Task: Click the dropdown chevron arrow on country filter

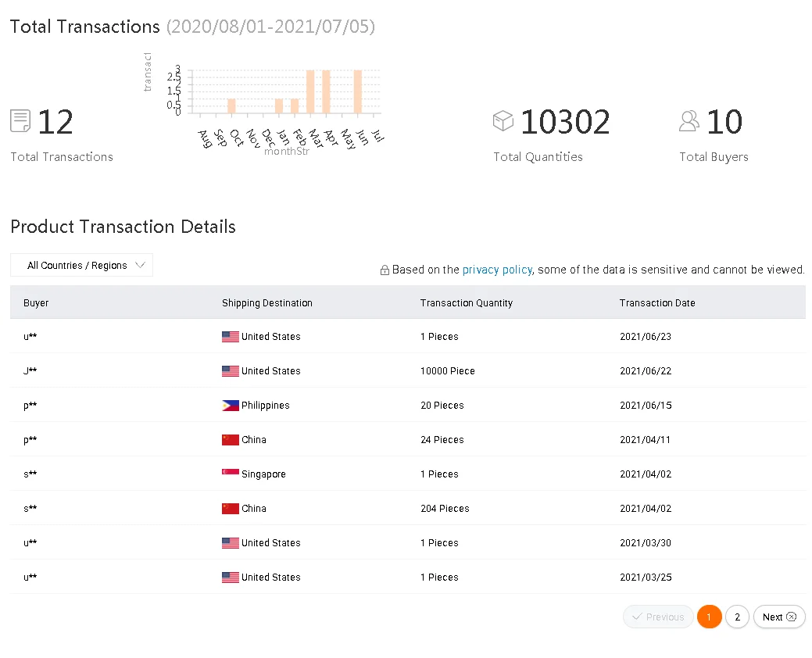Action: point(141,265)
